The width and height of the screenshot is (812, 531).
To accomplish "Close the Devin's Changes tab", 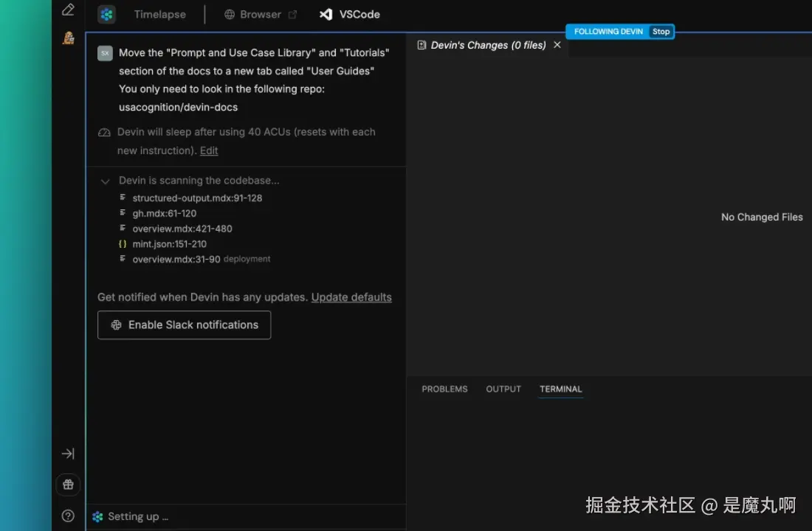I will (x=557, y=45).
